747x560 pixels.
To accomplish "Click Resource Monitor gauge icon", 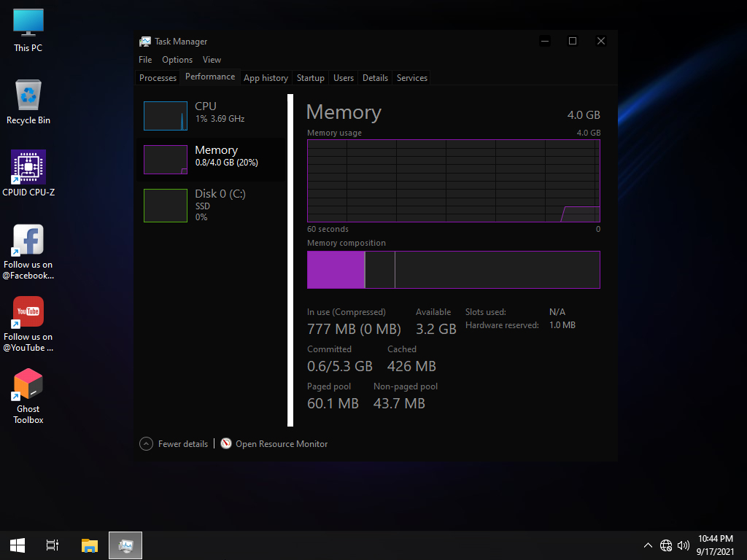I will tap(226, 443).
